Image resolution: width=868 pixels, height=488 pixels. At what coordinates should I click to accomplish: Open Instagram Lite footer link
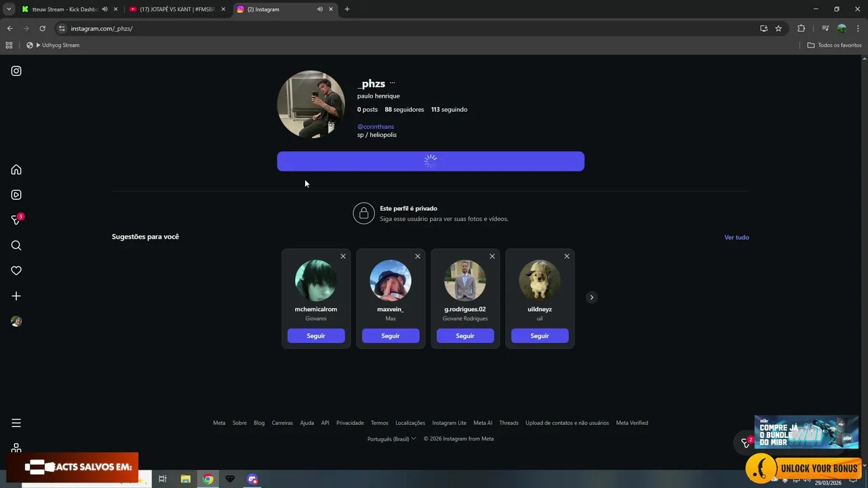(449, 423)
